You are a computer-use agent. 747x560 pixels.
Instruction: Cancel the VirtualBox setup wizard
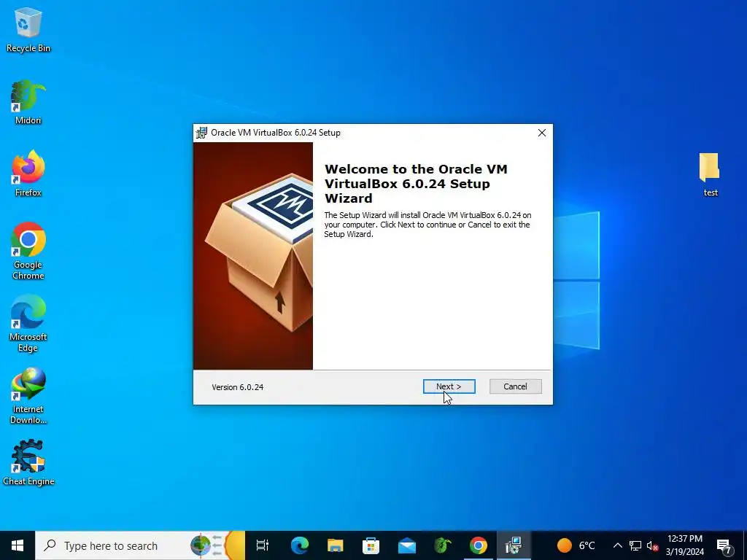point(516,386)
